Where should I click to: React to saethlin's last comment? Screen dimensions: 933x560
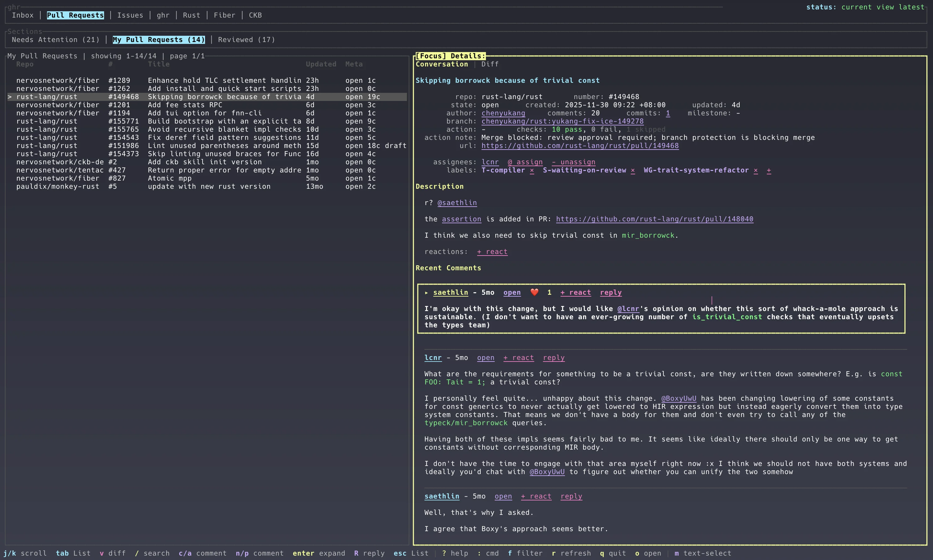point(536,496)
